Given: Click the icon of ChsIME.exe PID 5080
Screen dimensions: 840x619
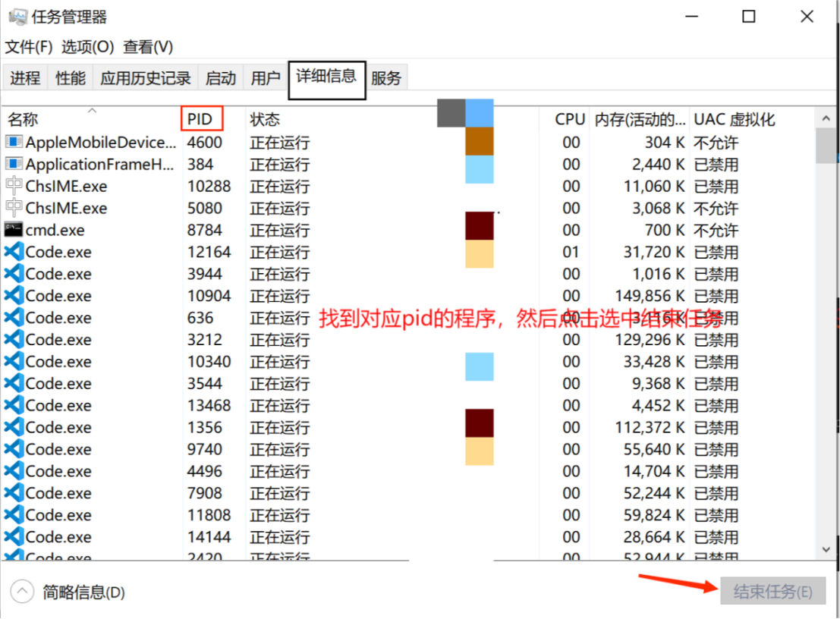Looking at the screenshot, I should click(14, 208).
